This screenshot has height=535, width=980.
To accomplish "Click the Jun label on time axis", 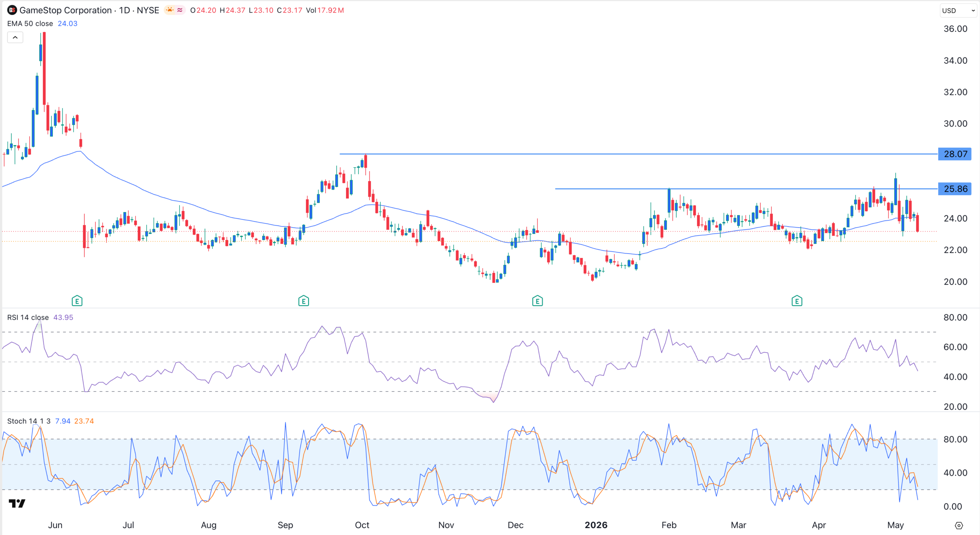I will [55, 525].
